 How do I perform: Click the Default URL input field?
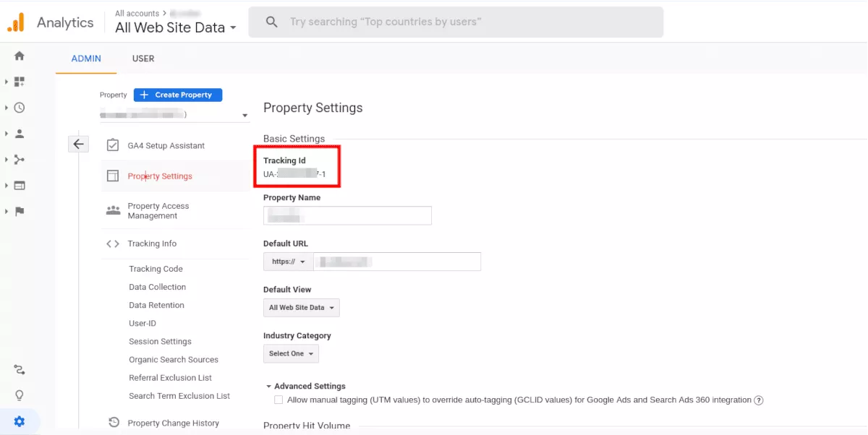point(397,262)
